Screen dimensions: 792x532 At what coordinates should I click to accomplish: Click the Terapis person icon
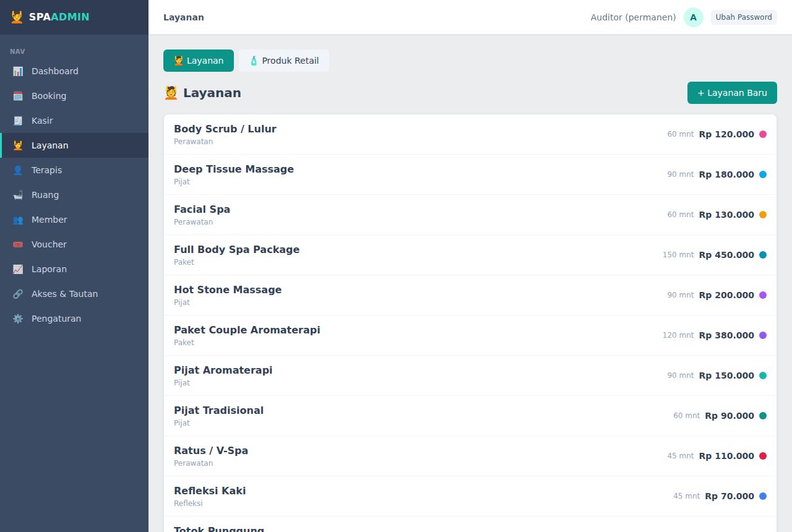[x=18, y=170]
